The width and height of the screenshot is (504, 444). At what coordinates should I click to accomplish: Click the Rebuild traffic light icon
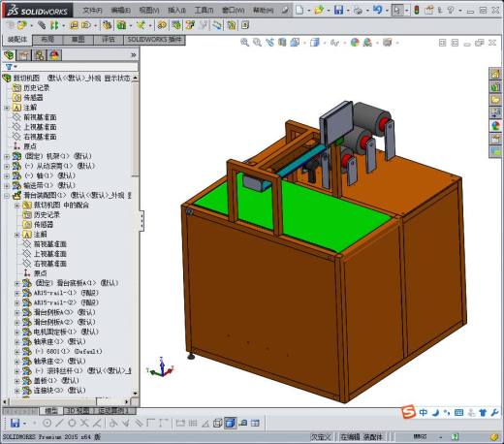pyautogui.click(x=417, y=10)
